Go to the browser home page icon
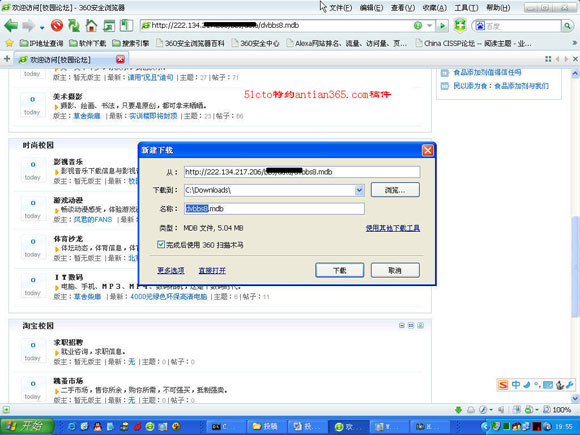The image size is (580, 435). [91, 26]
